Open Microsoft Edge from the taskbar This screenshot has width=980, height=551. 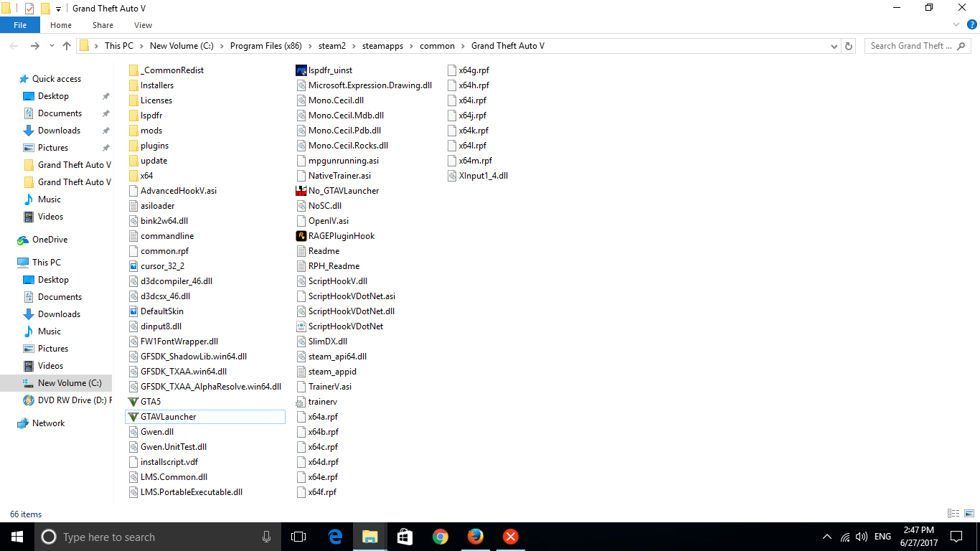(335, 537)
